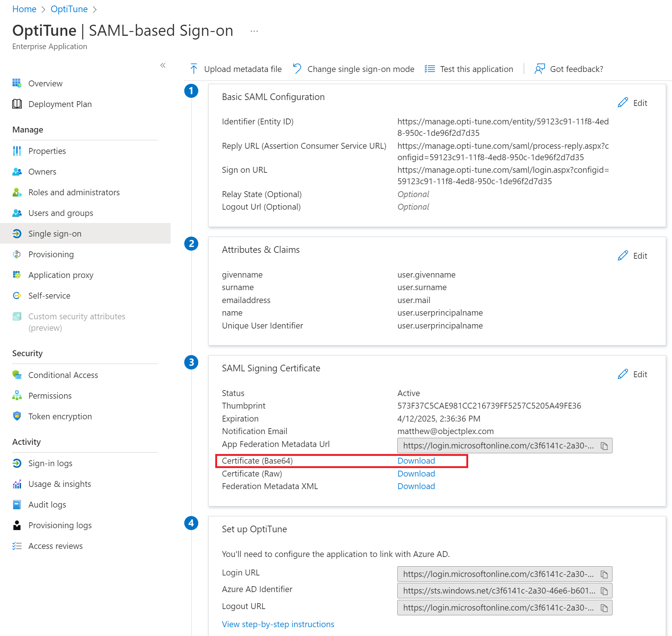This screenshot has height=636, width=672.
Task: Open the more options ellipsis menu
Action: click(254, 31)
